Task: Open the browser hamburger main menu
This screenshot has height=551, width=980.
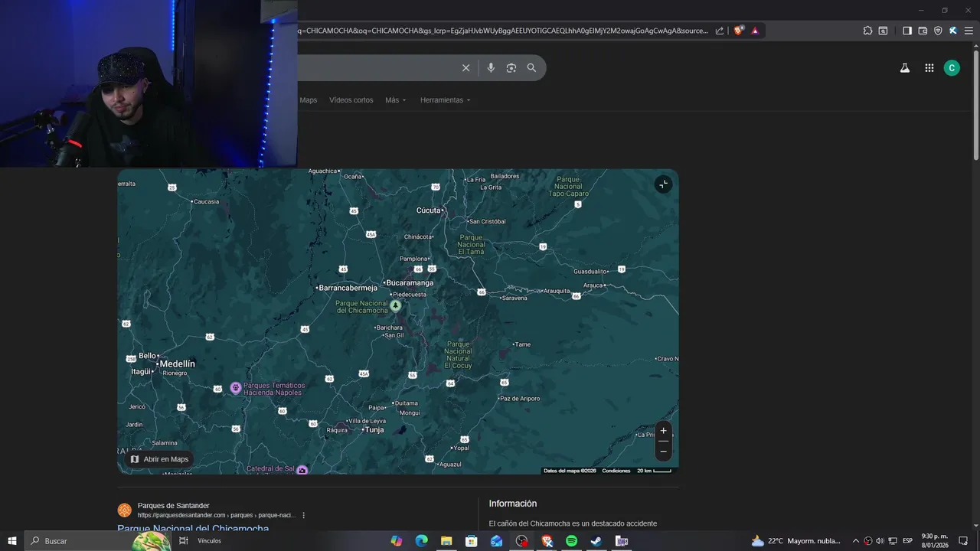Action: (969, 31)
